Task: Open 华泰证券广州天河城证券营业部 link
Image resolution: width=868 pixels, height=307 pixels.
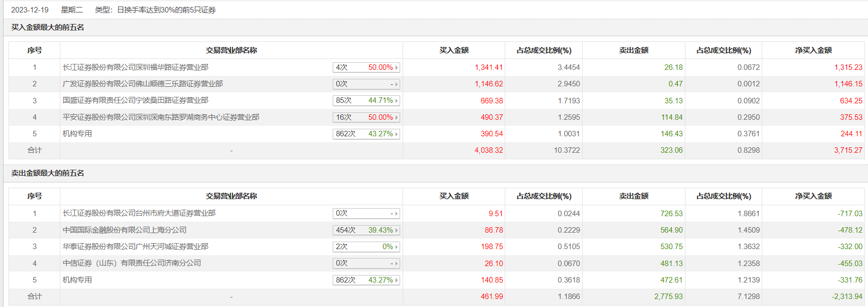Action: 135,247
